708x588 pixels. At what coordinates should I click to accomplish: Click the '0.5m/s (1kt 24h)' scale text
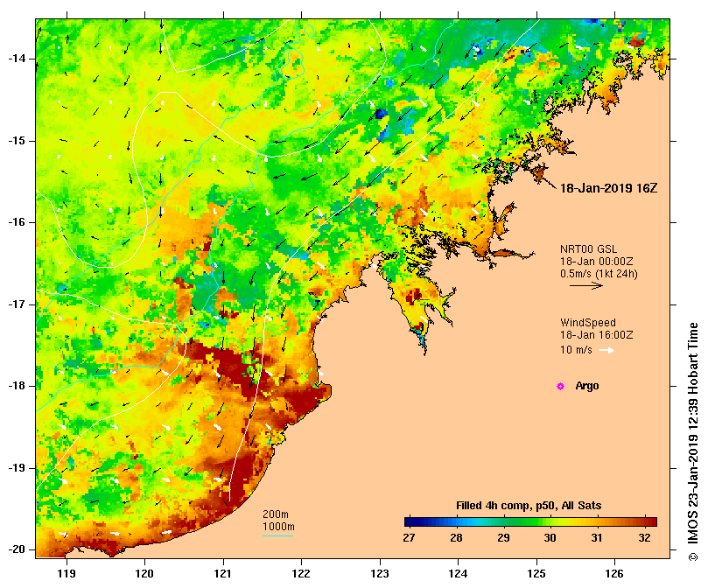coord(599,274)
